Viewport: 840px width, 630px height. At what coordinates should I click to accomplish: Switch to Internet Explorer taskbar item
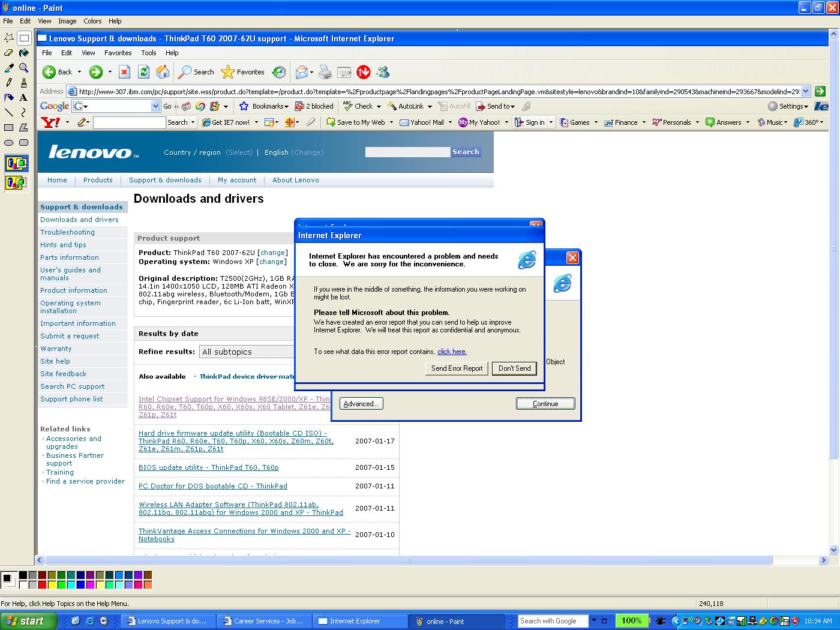click(x=361, y=621)
